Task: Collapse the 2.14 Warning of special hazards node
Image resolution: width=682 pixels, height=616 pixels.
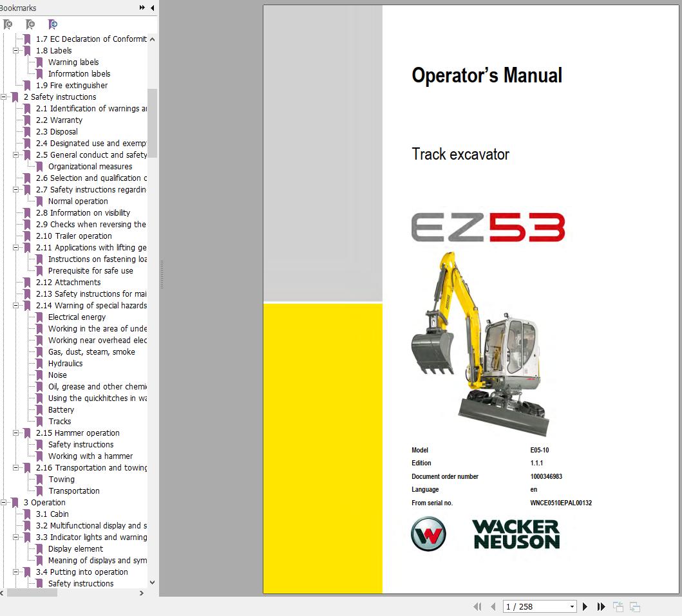Action: [x=15, y=305]
